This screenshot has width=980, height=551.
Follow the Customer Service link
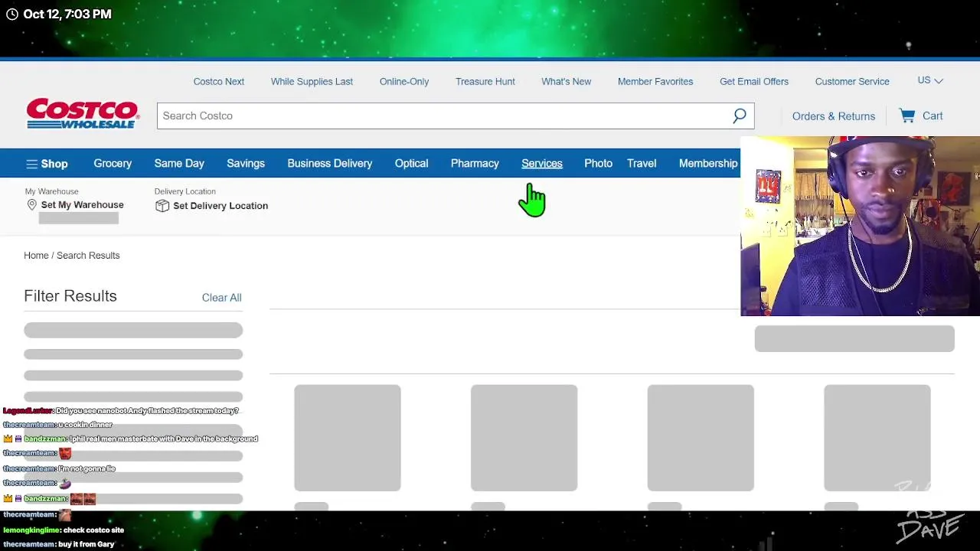click(852, 81)
